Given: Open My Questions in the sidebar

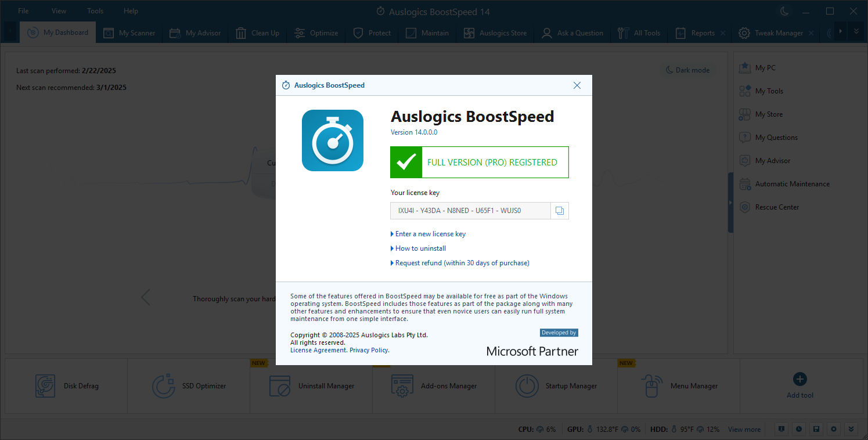Looking at the screenshot, I should click(x=768, y=138).
